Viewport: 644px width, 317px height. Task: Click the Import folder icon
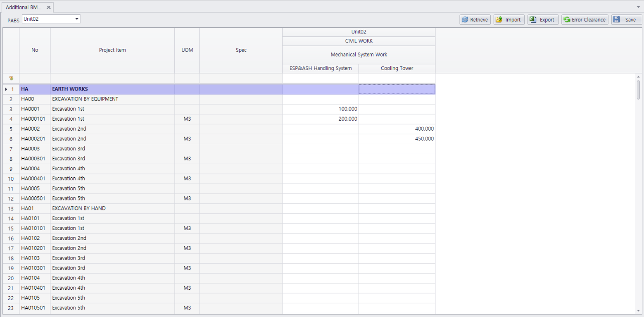click(x=499, y=20)
